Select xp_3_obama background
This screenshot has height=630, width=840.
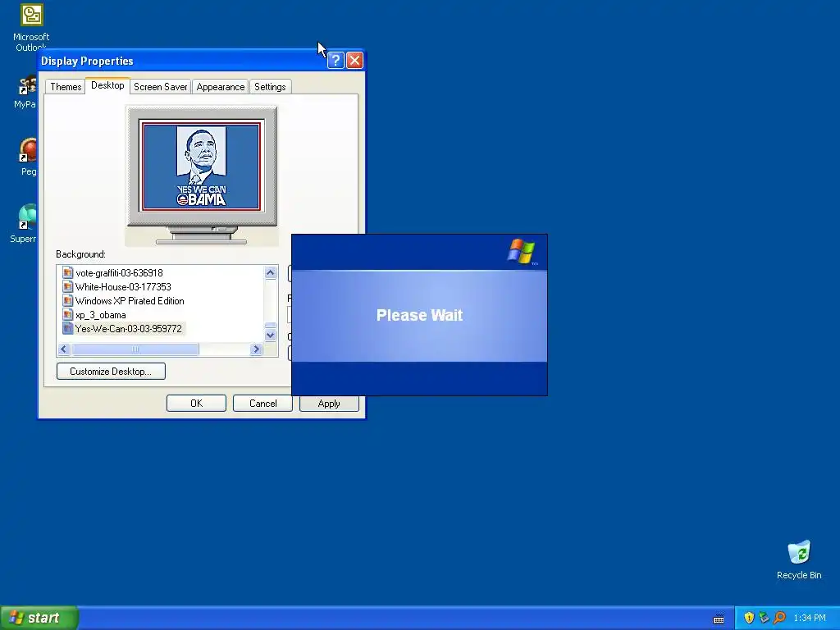tap(101, 314)
